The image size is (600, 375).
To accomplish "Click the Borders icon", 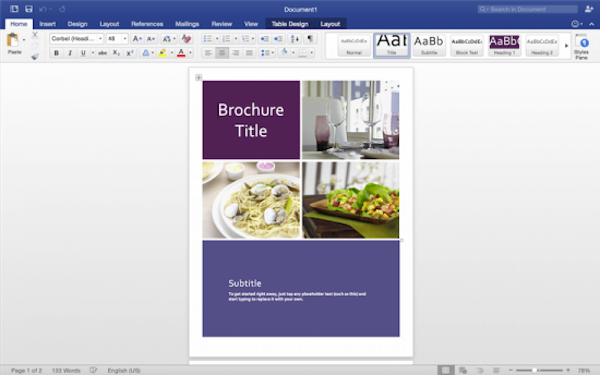I will 302,53.
